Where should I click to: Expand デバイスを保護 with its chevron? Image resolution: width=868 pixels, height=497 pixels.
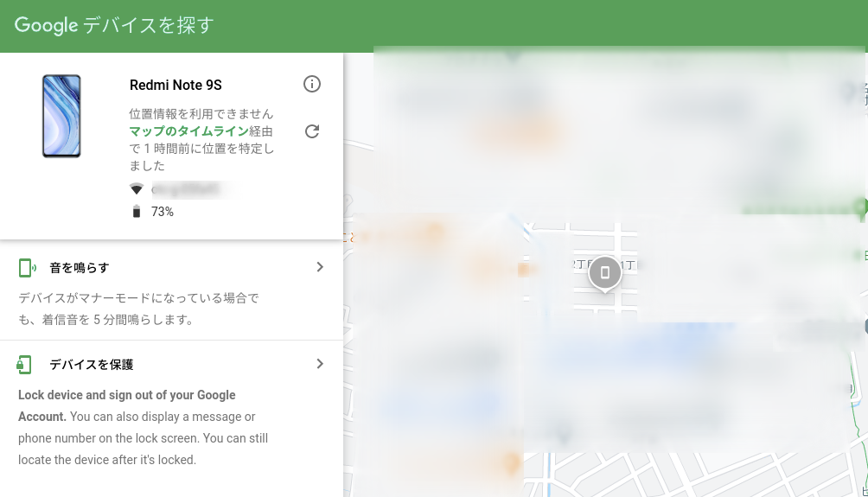pos(319,364)
